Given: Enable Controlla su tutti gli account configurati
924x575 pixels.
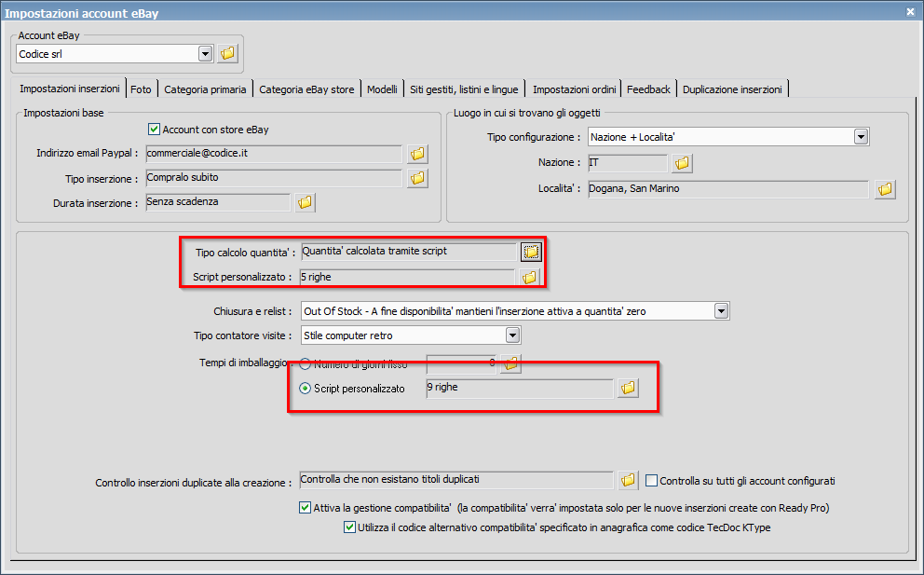Looking at the screenshot, I should [651, 481].
